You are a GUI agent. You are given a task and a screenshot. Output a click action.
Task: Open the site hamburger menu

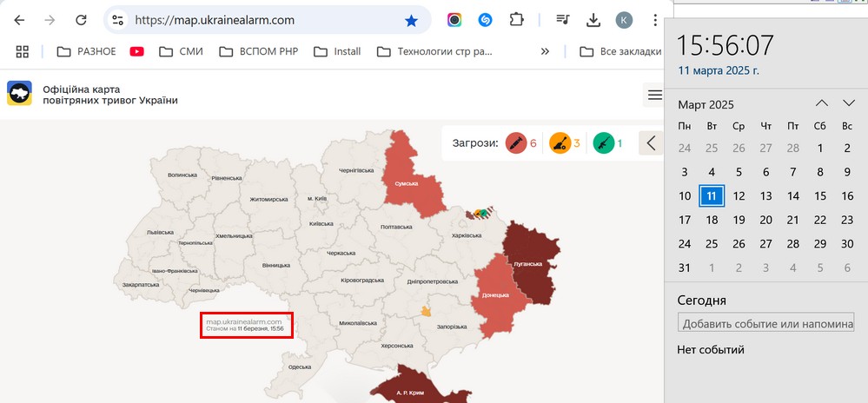pos(654,96)
